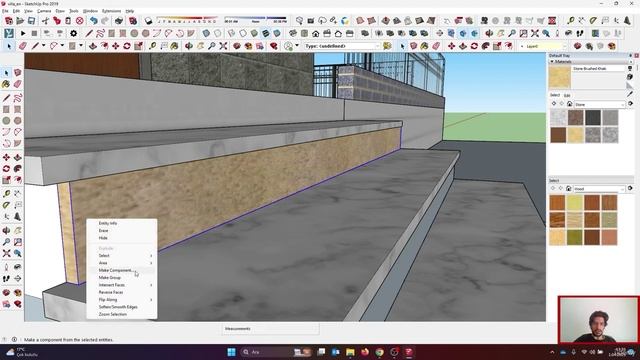
Task: Click Details arrow beside Stone dropdown
Action: [631, 104]
